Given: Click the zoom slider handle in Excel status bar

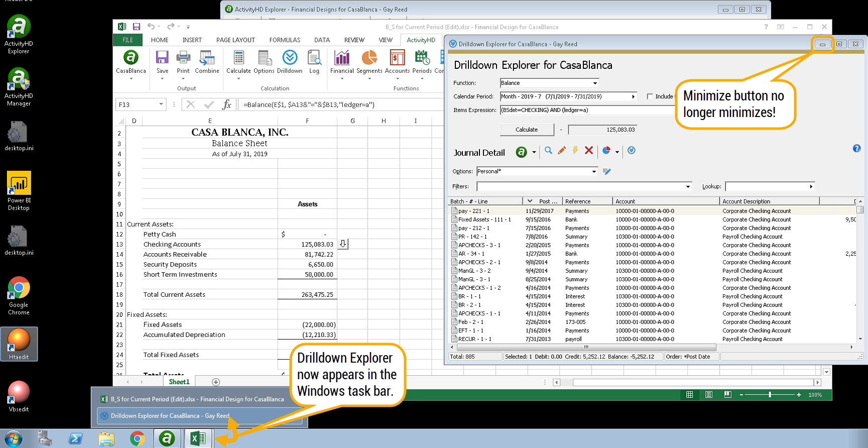Looking at the screenshot, I should (x=770, y=395).
